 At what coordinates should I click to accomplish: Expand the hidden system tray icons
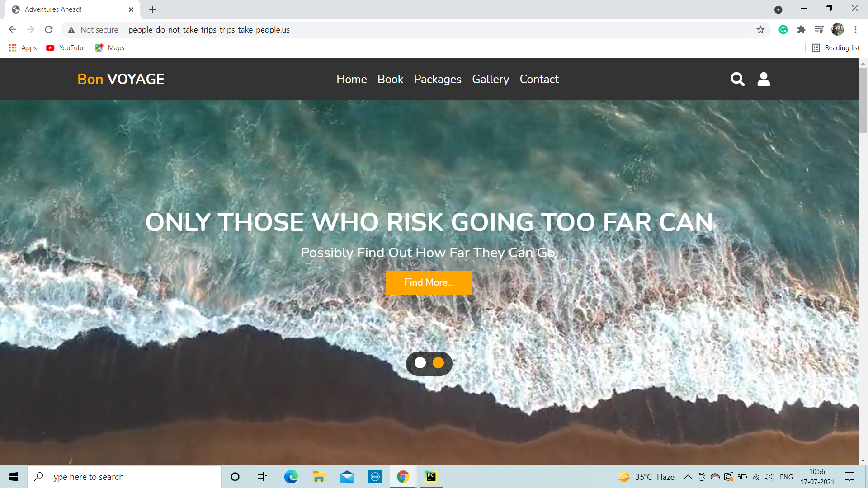(688, 477)
